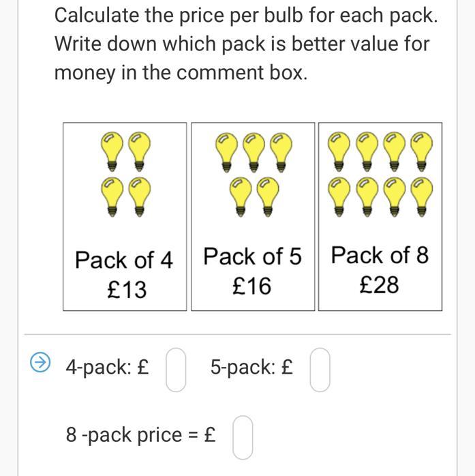The width and height of the screenshot is (475, 476).
Task: Click the "8 -pack price = £" label
Action: [x=141, y=434]
